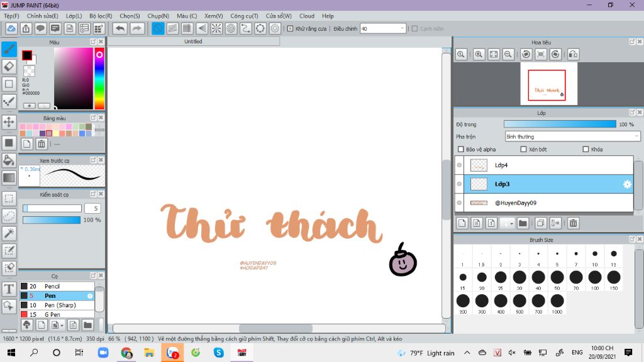
Task: Enable Xén bớt checkbox
Action: pyautogui.click(x=524, y=150)
